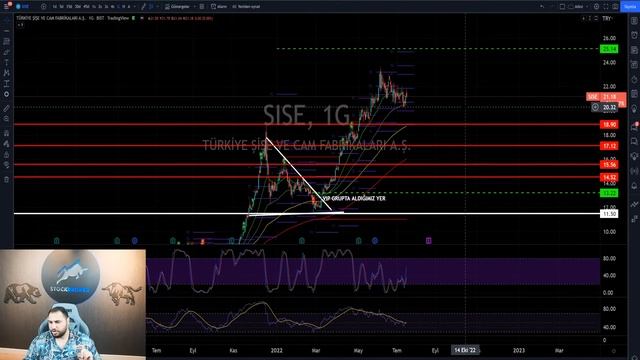This screenshot has width=640, height=360.
Task: Add a compare symbol with plus icon
Action: pyautogui.click(x=43, y=7)
